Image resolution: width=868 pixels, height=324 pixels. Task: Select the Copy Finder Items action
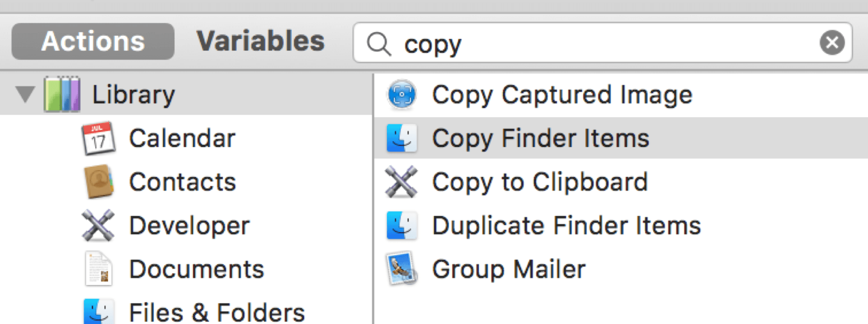pyautogui.click(x=541, y=138)
